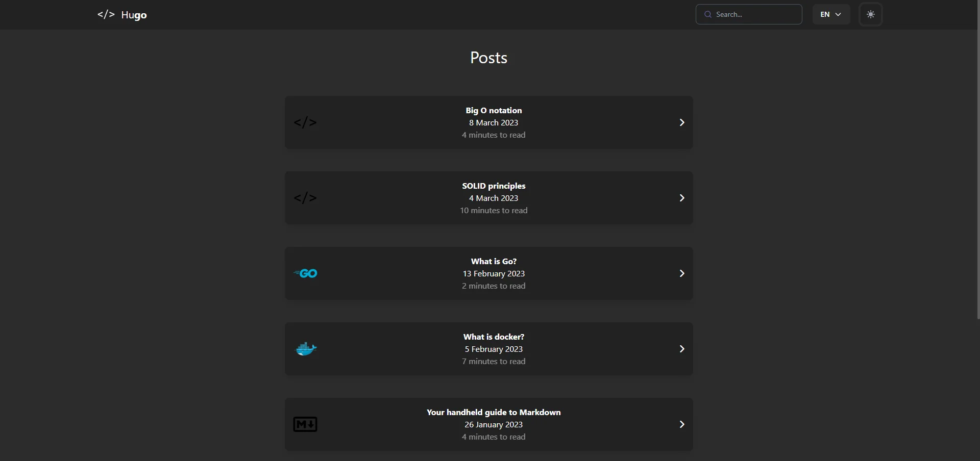Open the SOLID principles post title
Image resolution: width=980 pixels, height=461 pixels.
click(494, 186)
